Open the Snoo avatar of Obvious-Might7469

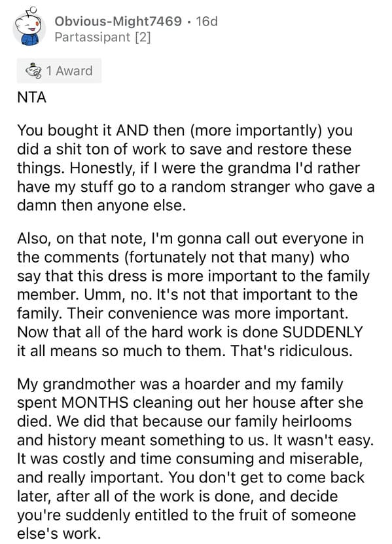click(x=29, y=29)
